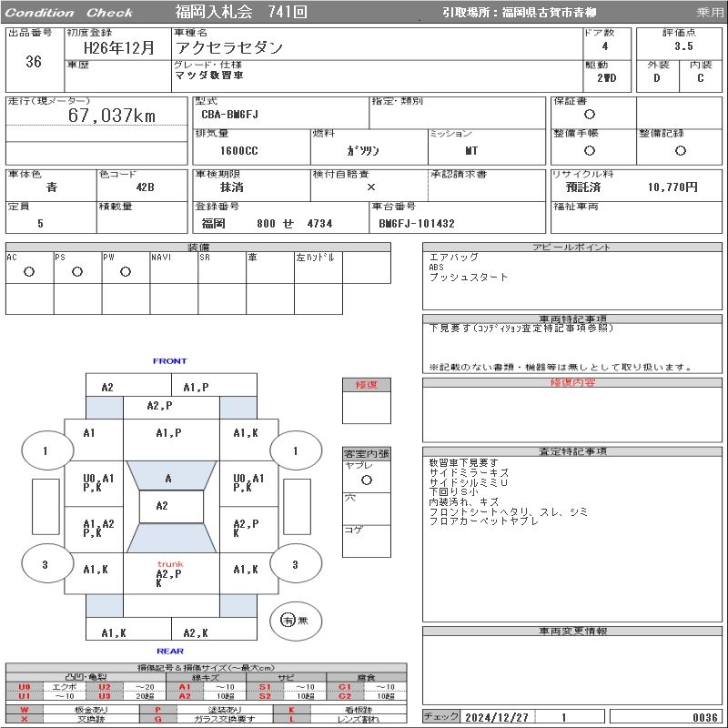728x728 pixels.
Task: Select transmission value MT
Action: coord(470,150)
